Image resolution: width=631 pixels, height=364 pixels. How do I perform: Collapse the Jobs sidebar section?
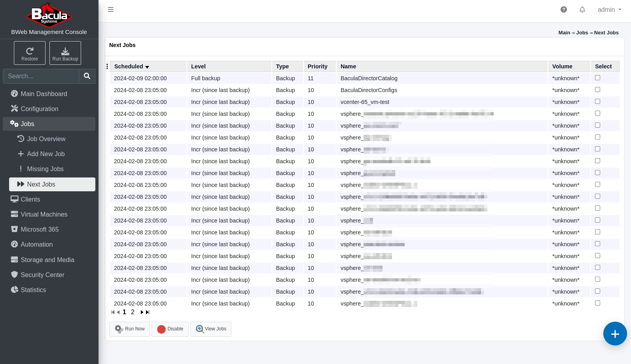click(49, 124)
